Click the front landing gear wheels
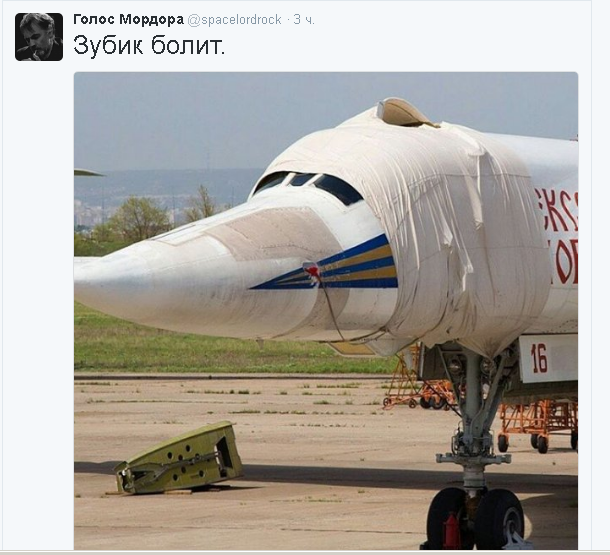The width and height of the screenshot is (610, 555). pos(475,518)
